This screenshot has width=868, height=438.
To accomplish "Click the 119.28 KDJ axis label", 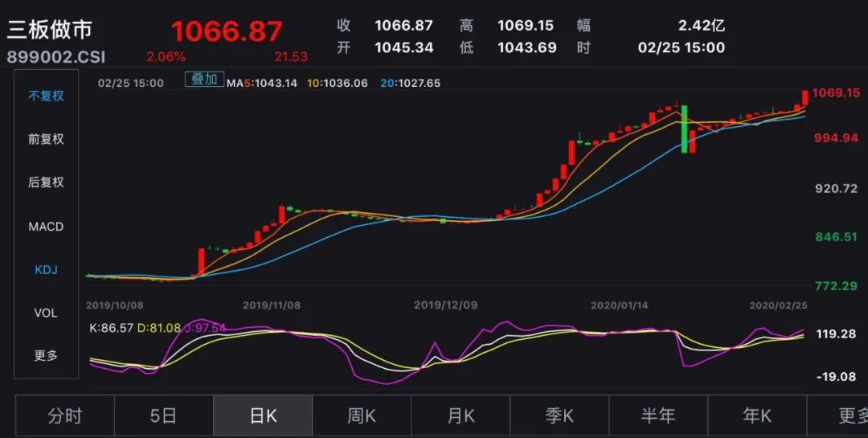I will point(836,334).
